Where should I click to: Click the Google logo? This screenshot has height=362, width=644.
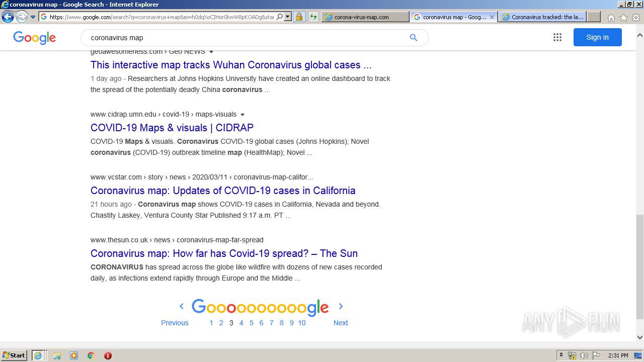click(34, 38)
